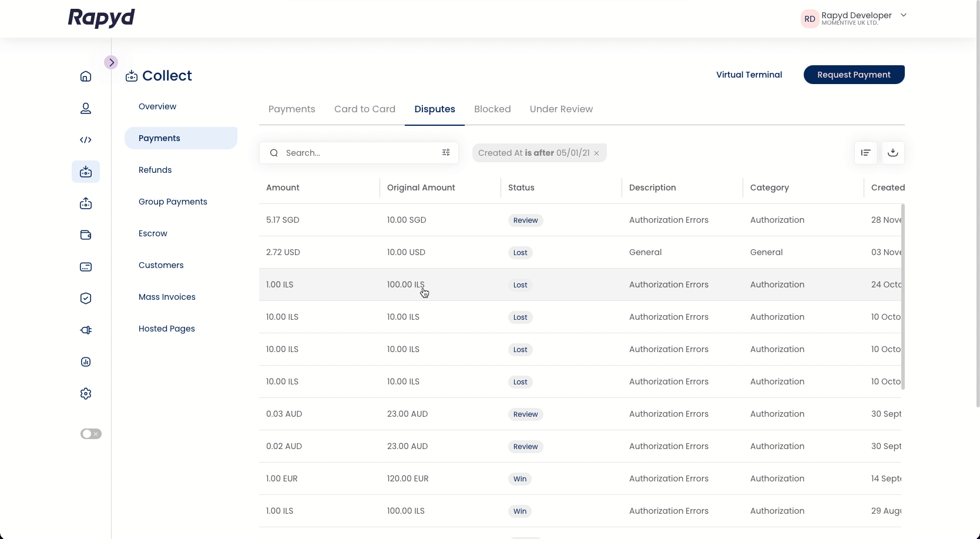Switch to the Blocked tab

tap(492, 109)
